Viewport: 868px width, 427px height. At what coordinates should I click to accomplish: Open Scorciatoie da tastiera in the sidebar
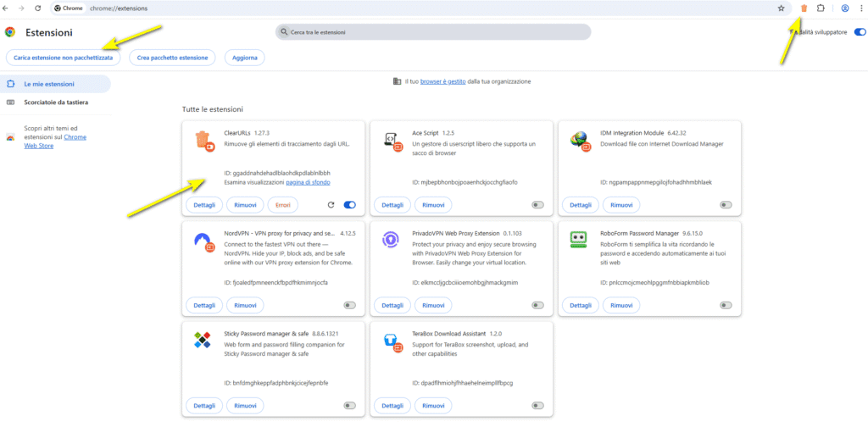pyautogui.click(x=56, y=103)
